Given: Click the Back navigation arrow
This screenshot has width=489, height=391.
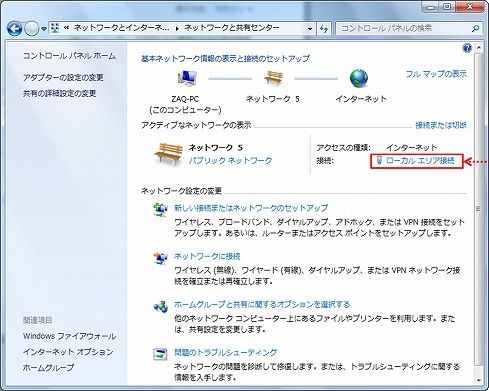Looking at the screenshot, I should coord(15,29).
